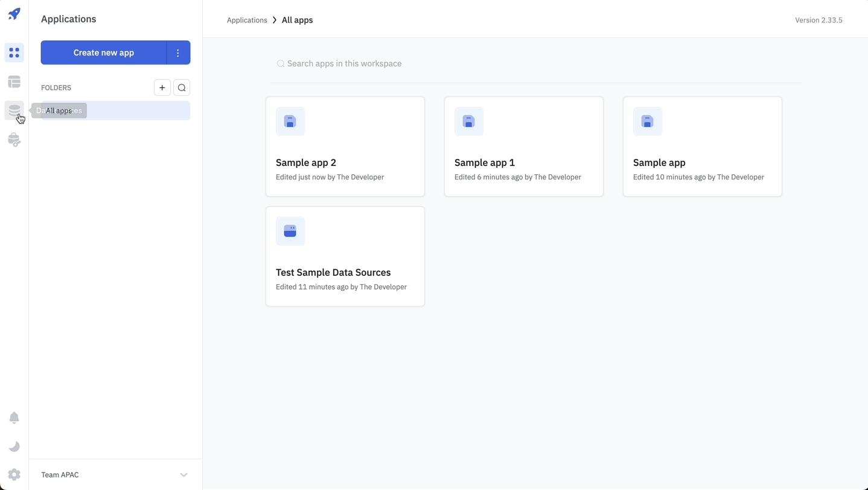The width and height of the screenshot is (868, 490).
Task: Open the Data sources icon in sidebar
Action: click(14, 110)
